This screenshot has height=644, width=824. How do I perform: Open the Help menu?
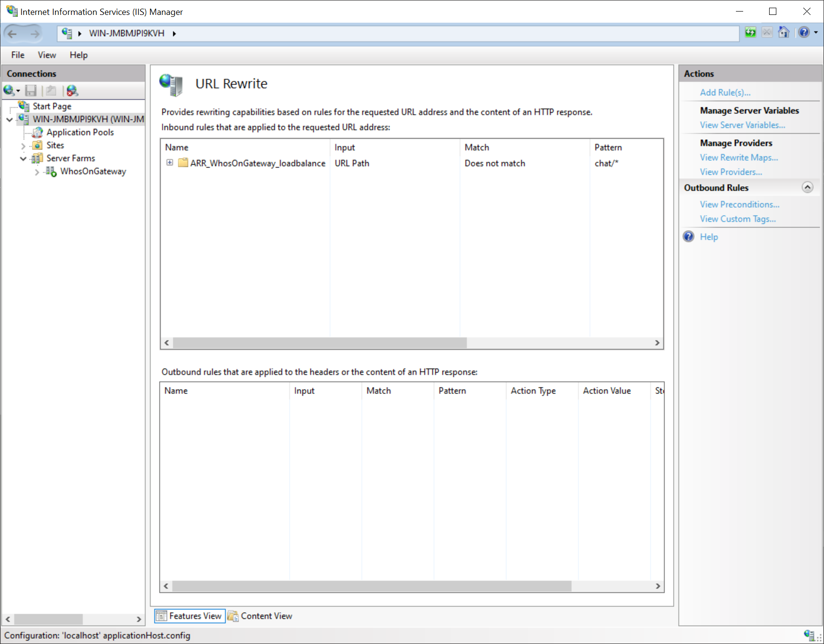tap(78, 55)
